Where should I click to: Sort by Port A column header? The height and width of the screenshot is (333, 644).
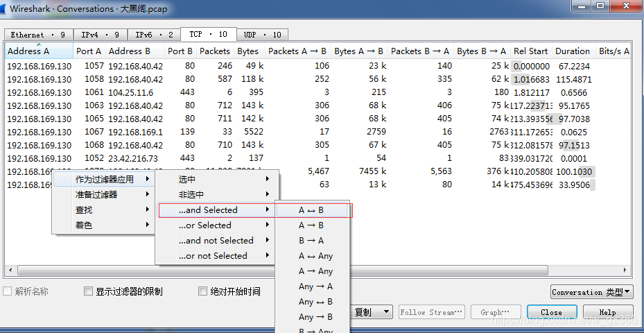click(x=89, y=51)
